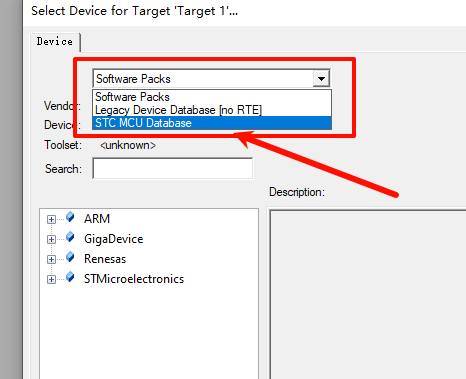Click inside the Description text box

pyautogui.click(x=368, y=294)
